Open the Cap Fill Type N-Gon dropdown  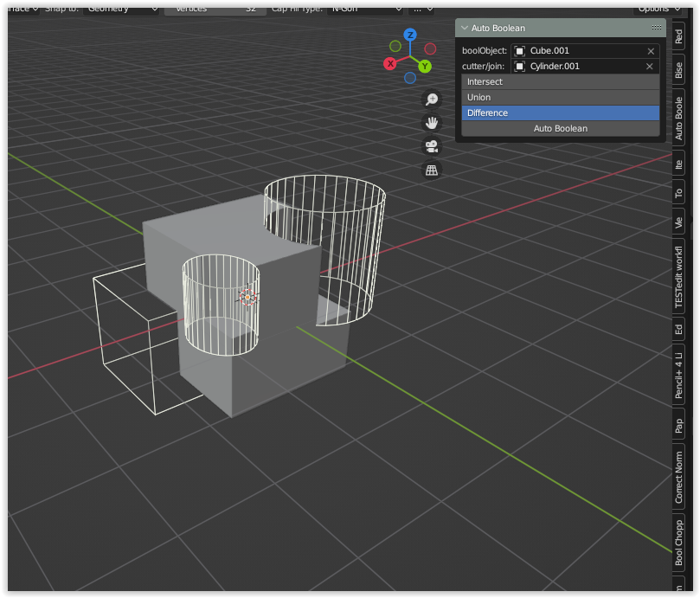coord(365,10)
